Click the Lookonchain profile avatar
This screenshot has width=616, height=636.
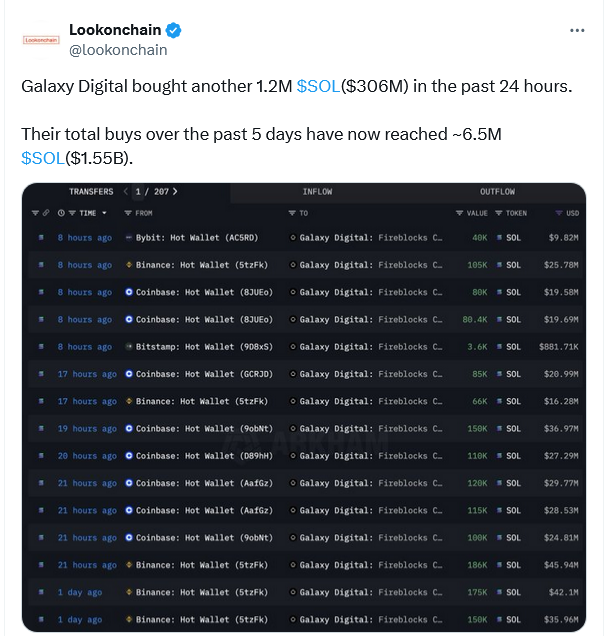[x=41, y=40]
